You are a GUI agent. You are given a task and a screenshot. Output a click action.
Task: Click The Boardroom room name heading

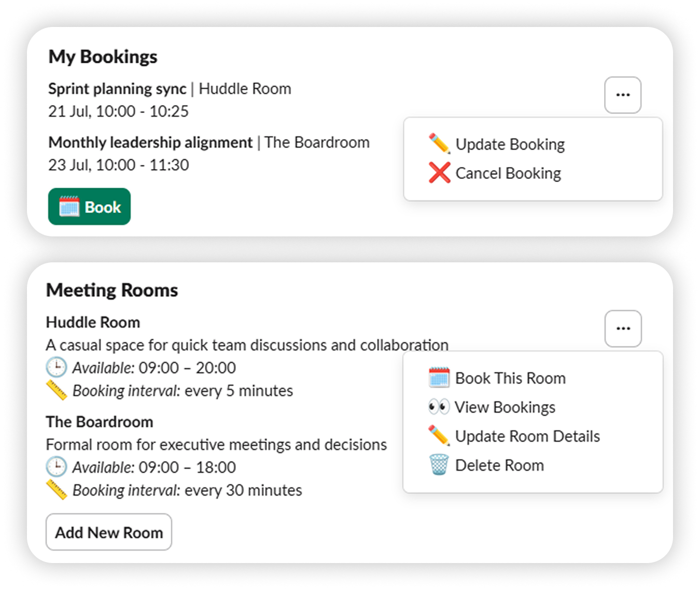tap(100, 422)
